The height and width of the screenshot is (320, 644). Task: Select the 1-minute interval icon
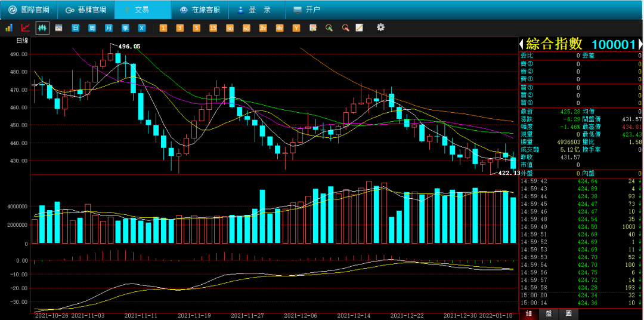[x=163, y=28]
